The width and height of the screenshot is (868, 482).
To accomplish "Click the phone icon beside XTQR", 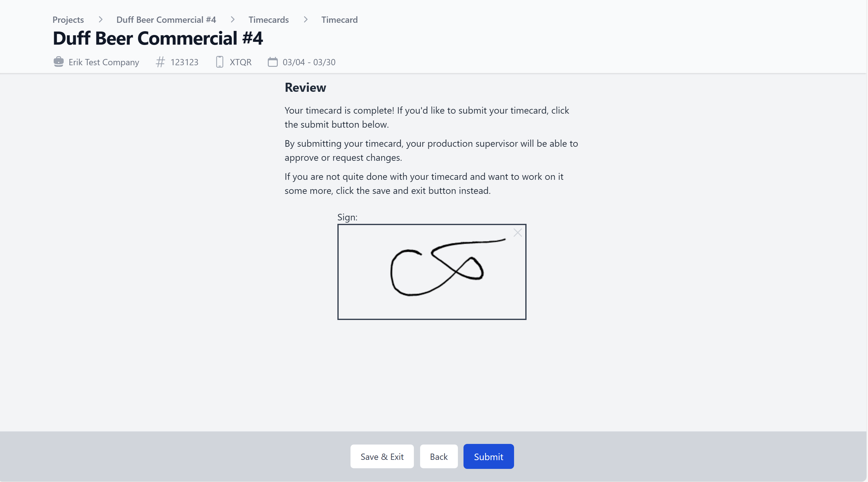I will [219, 62].
